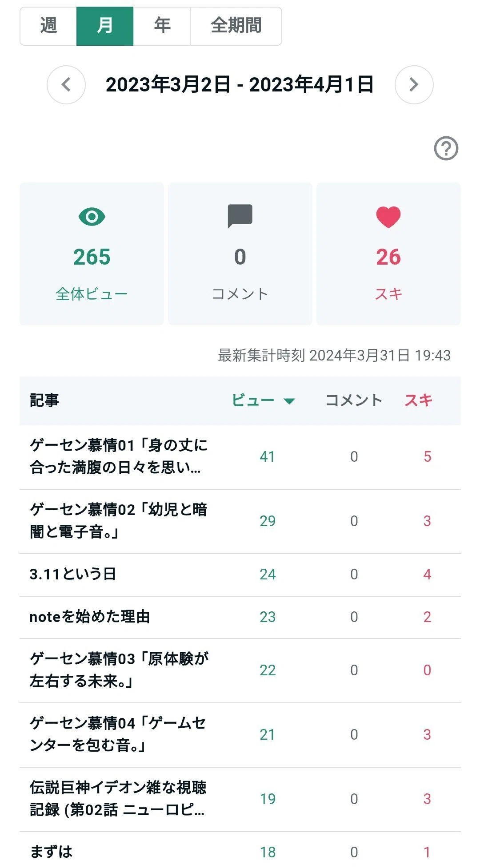480x868 pixels.
Task: Toggle sort arrow next to ビュー column
Action: pyautogui.click(x=289, y=401)
